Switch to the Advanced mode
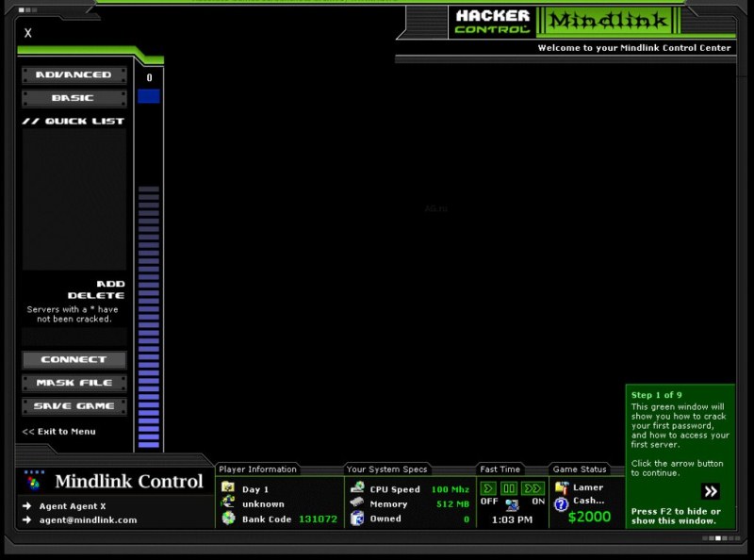Image resolution: width=754 pixels, height=560 pixels. click(74, 74)
